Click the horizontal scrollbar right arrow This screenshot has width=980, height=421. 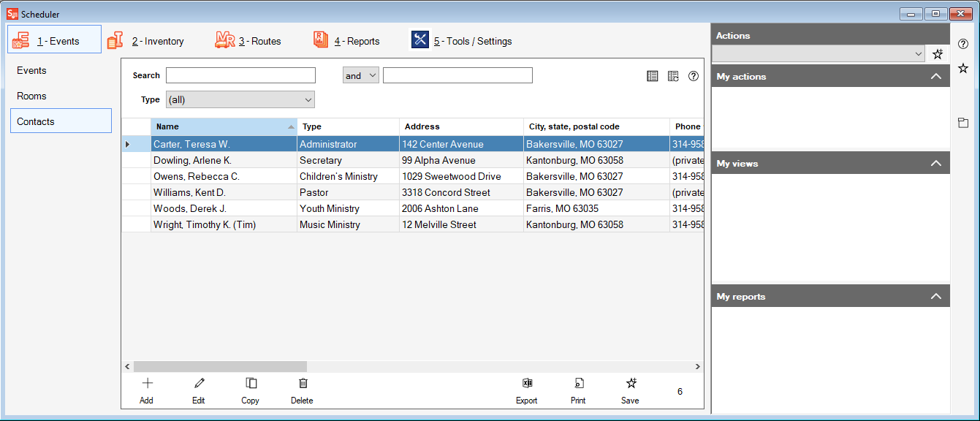point(698,367)
